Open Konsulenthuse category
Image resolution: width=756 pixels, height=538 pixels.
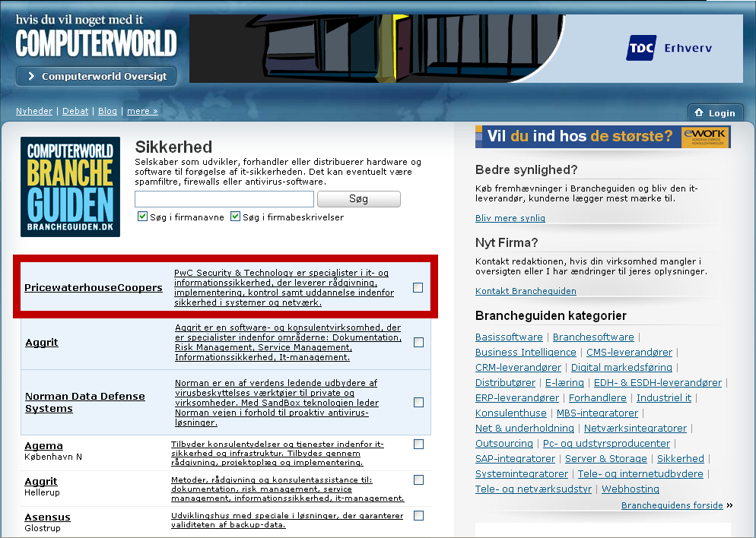tap(511, 413)
